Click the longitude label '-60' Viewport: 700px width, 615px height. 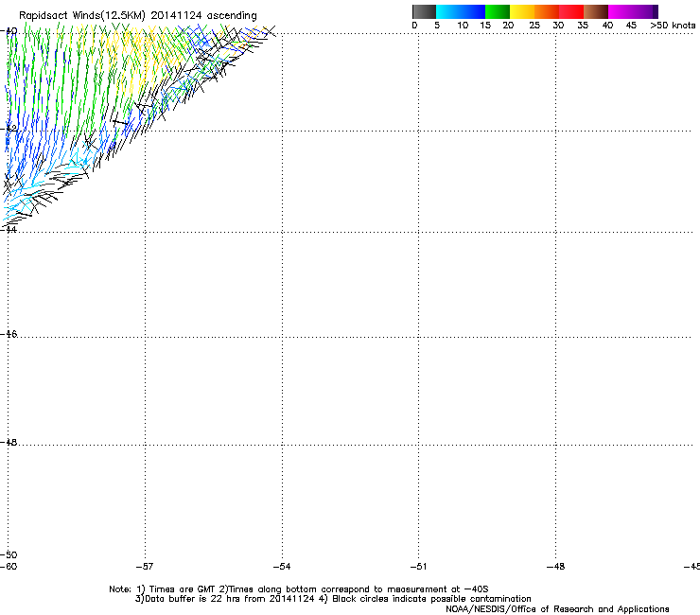click(9, 567)
